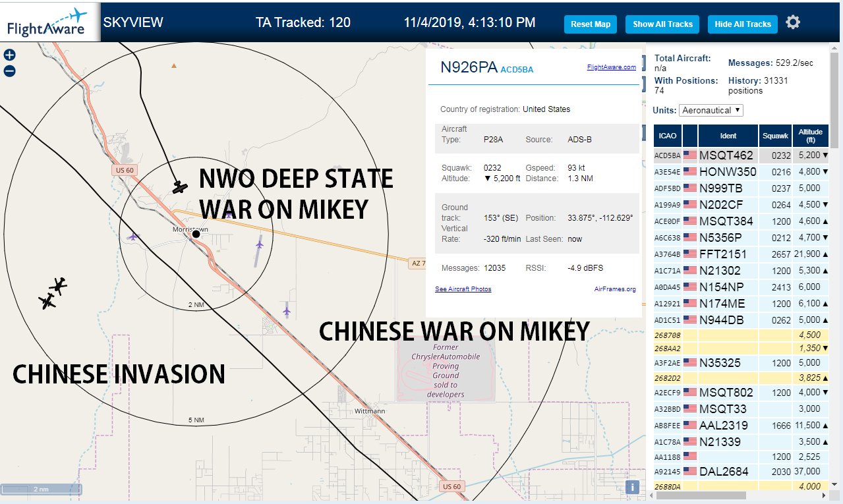The width and height of the screenshot is (843, 504).
Task: Select yellow row with ICAO 2682D2
Action: pos(741,378)
